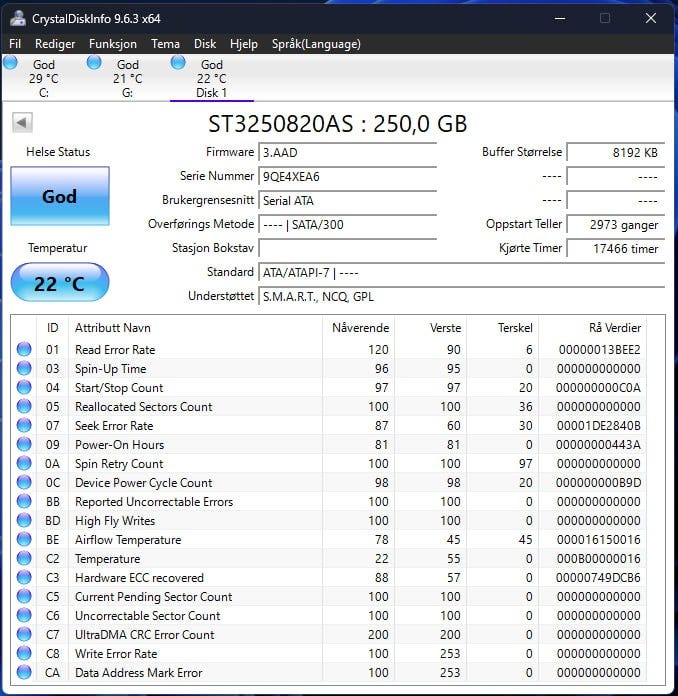The image size is (678, 696).
Task: Click the 22 °C temperature button
Action: pos(59,283)
